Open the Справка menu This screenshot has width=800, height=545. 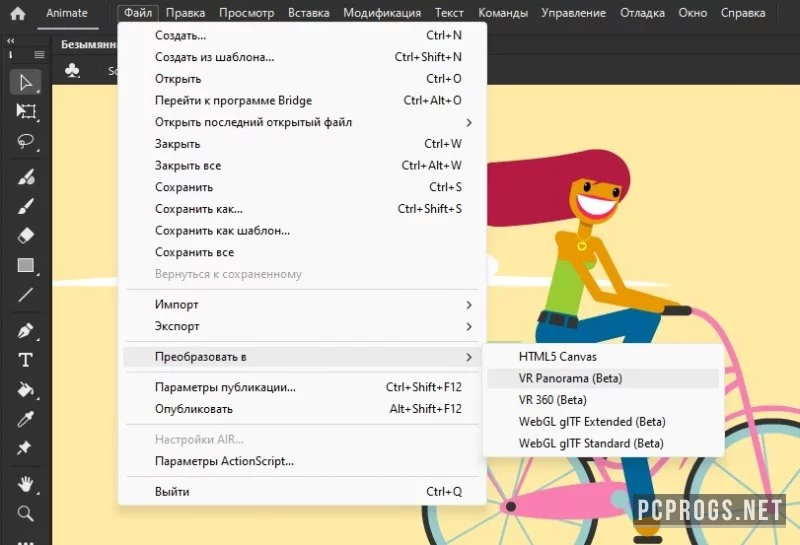pos(743,13)
